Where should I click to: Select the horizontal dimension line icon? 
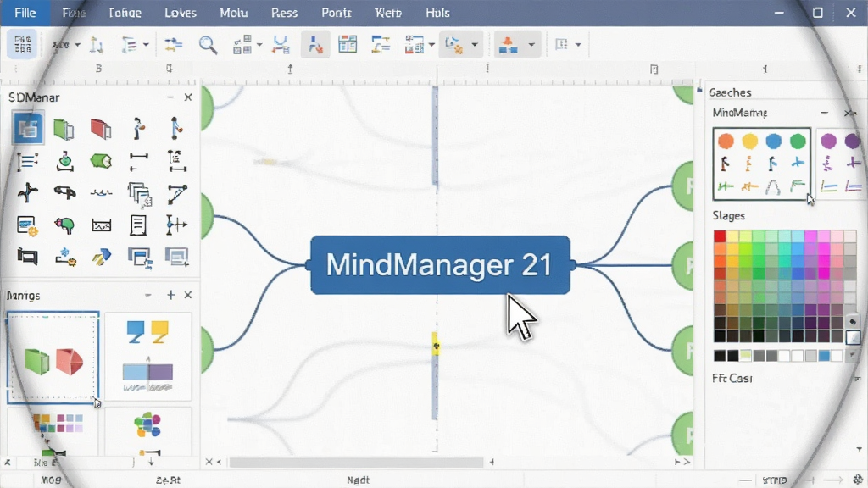(x=138, y=162)
